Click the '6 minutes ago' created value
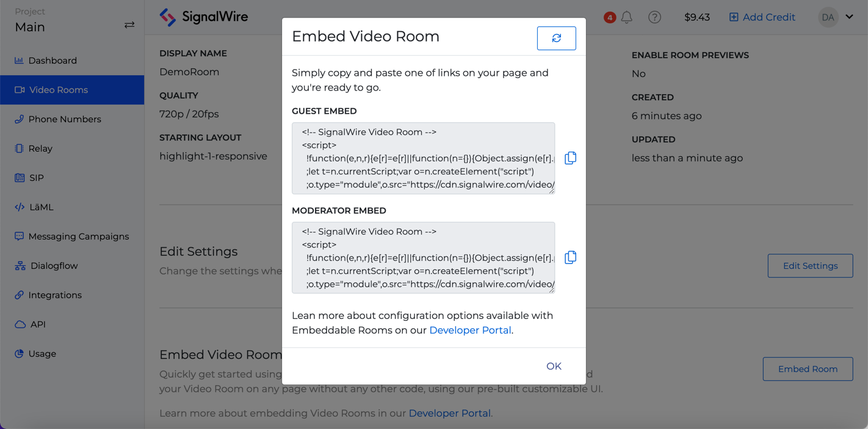Screen dimensions: 868x429 pyautogui.click(x=667, y=116)
